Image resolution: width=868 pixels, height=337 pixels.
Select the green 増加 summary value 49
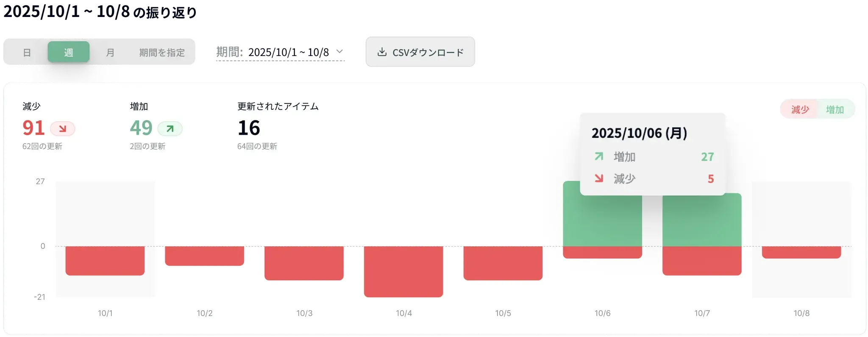141,127
